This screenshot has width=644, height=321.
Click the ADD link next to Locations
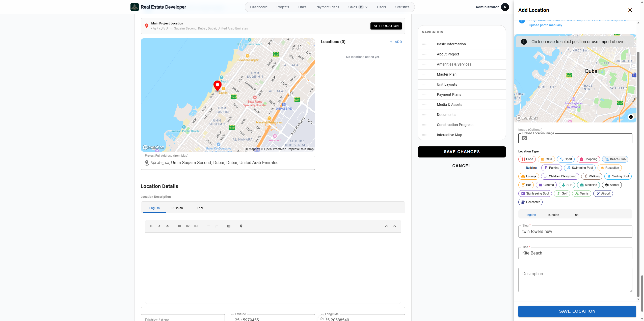click(396, 42)
